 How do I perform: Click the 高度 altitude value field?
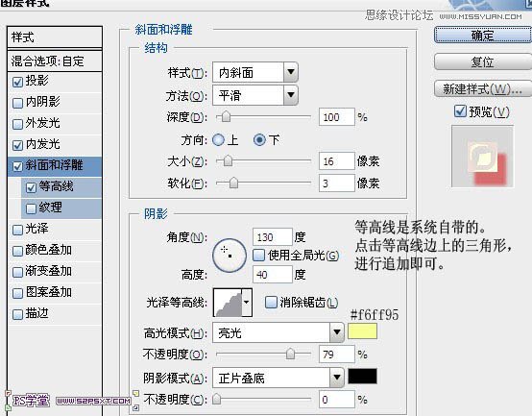tap(272, 274)
